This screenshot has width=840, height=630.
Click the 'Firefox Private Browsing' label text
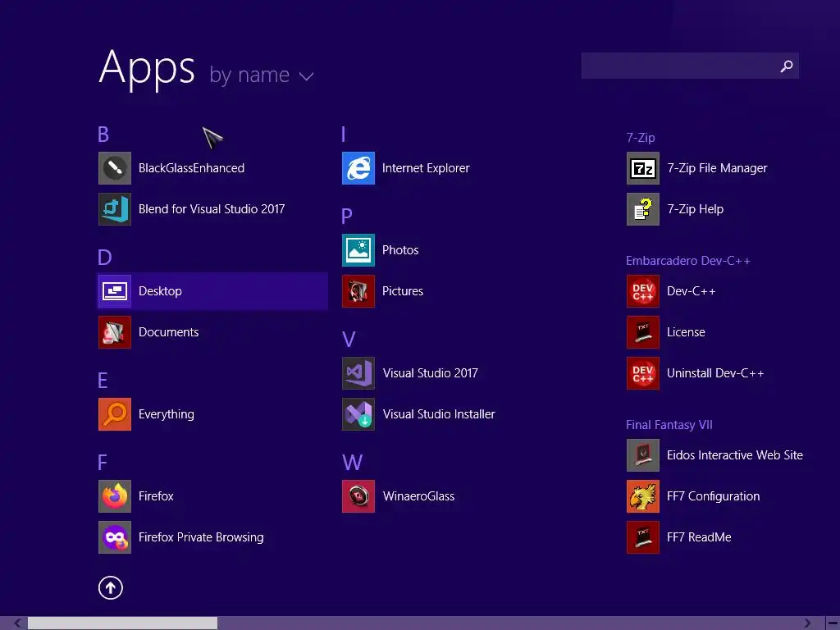[201, 537]
